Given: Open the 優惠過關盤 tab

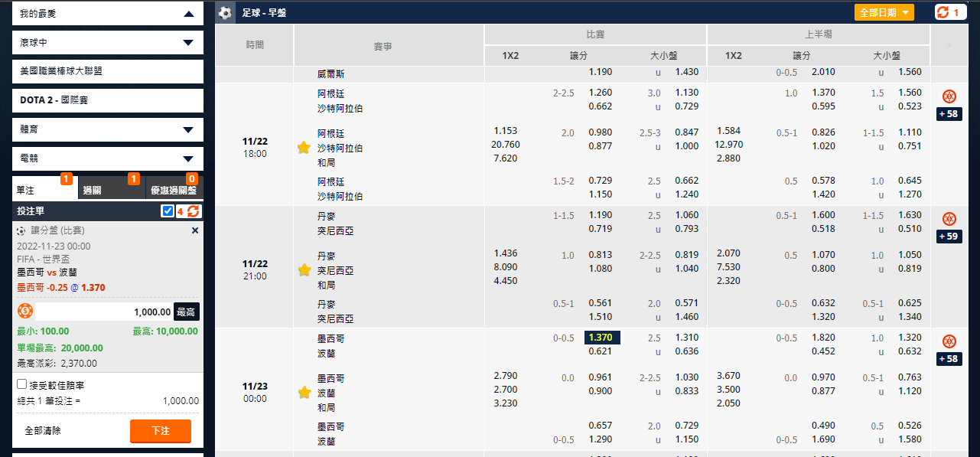Looking at the screenshot, I should coord(174,190).
